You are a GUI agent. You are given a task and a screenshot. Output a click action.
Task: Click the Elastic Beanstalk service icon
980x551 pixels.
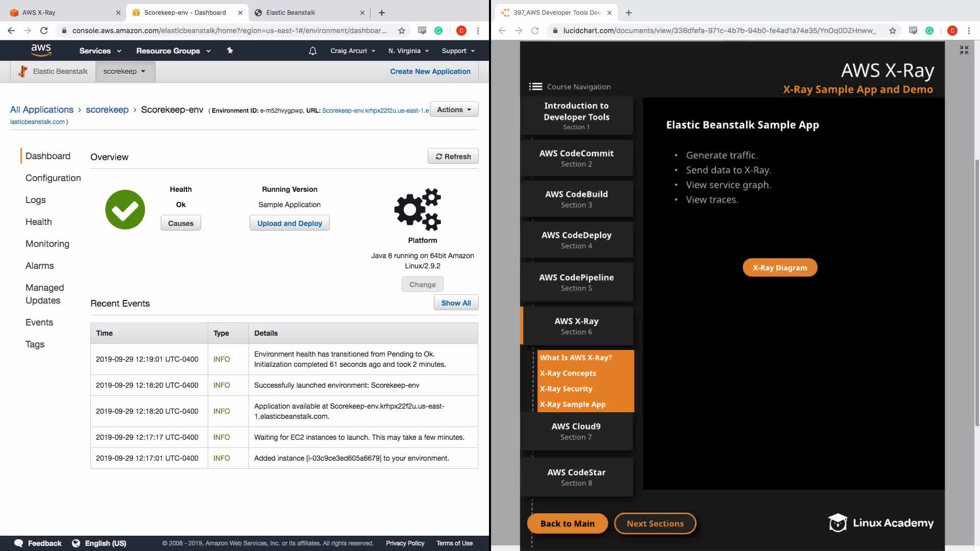tap(22, 71)
